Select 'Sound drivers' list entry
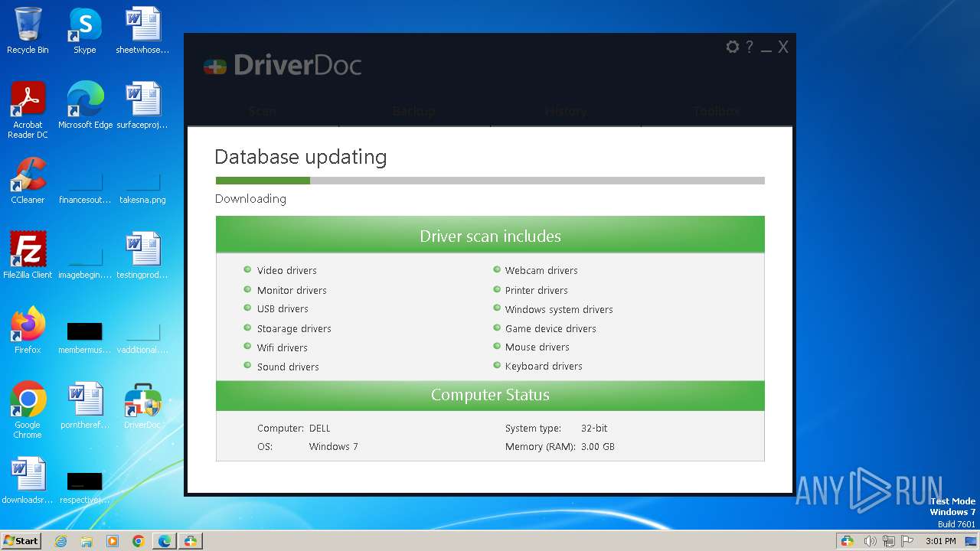The width and height of the screenshot is (980, 551). pyautogui.click(x=288, y=367)
